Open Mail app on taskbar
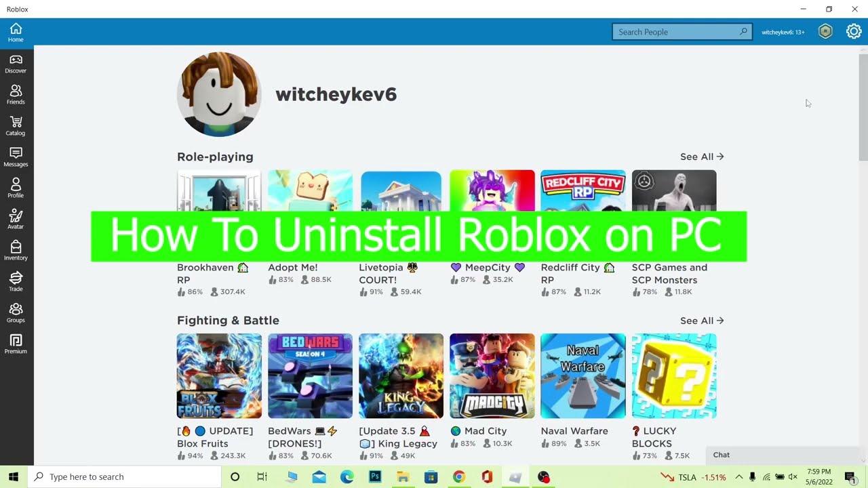 tap(319, 476)
